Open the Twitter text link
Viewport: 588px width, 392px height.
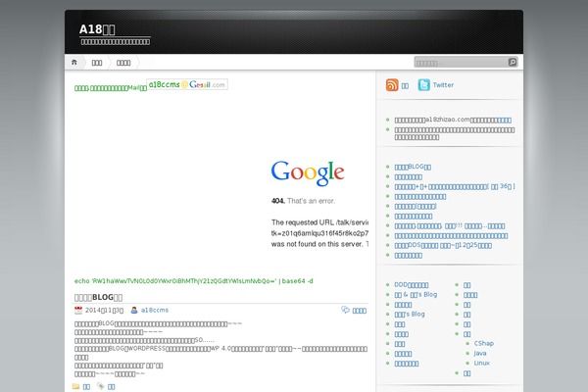(443, 85)
